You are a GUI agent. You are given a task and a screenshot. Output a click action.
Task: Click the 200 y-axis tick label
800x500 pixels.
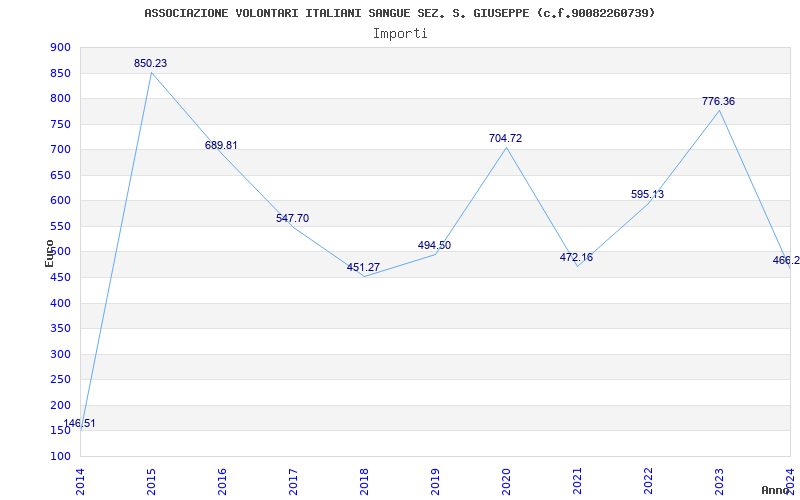pyautogui.click(x=60, y=405)
